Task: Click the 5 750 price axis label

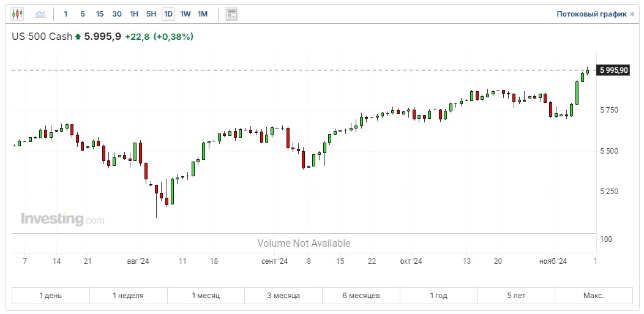Action: point(609,110)
